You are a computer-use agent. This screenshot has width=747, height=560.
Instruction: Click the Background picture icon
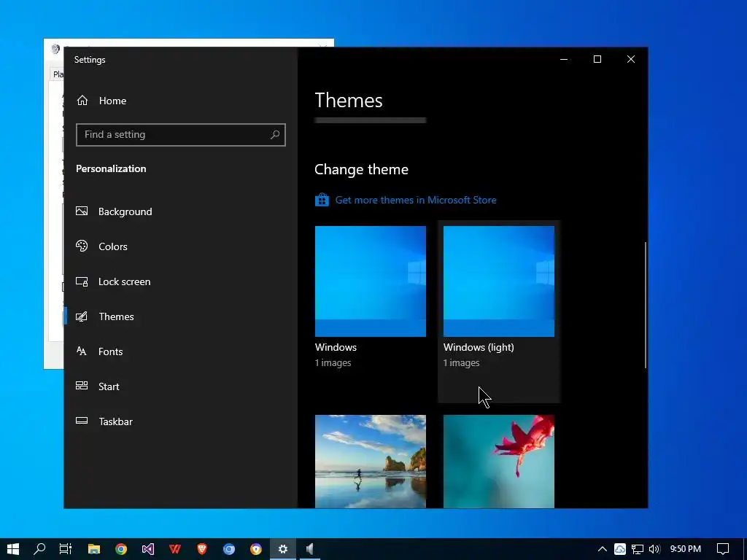(x=82, y=211)
